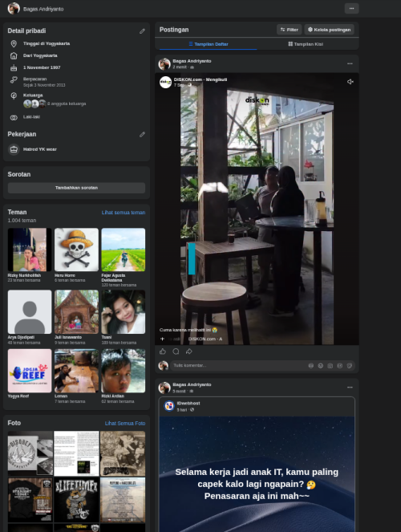Switch to Tampilan Daftar tab
This screenshot has width=401, height=532.
(x=209, y=44)
